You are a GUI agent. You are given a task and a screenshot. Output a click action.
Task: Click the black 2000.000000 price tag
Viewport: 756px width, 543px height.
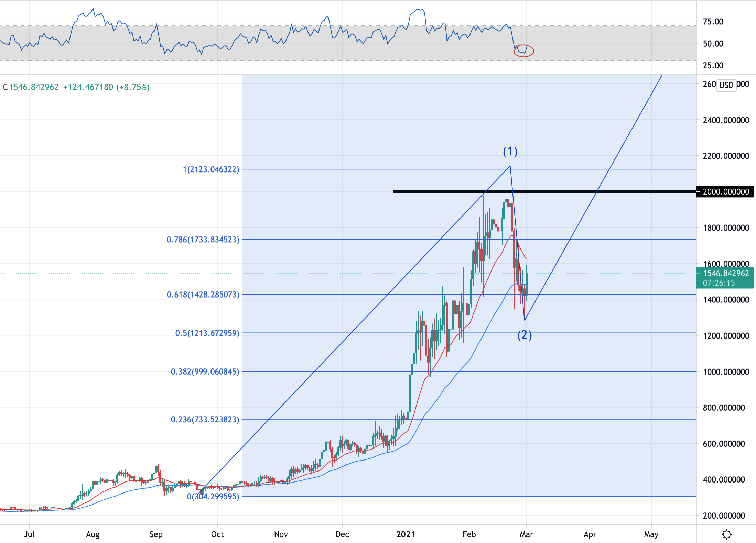pyautogui.click(x=725, y=191)
